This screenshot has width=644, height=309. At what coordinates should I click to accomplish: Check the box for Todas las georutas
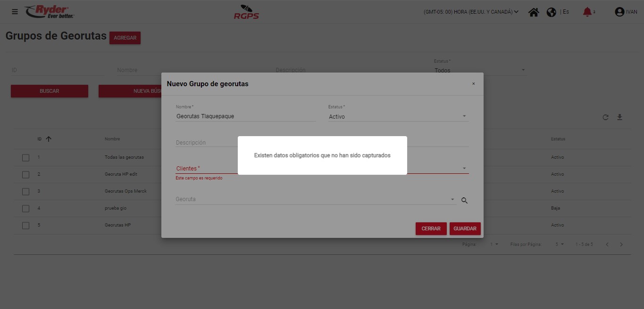pos(26,158)
